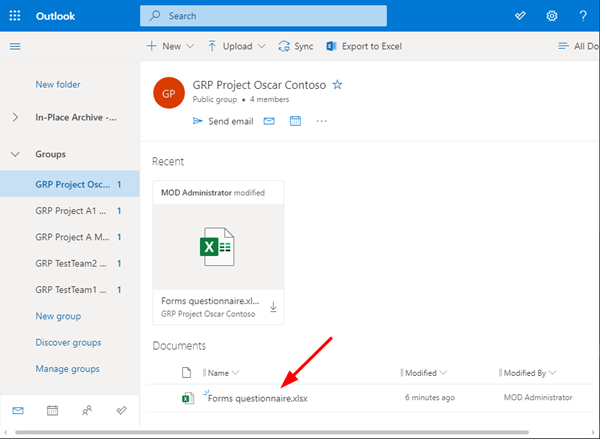The height and width of the screenshot is (439, 600).
Task: Select GRP Project Osc... group
Action: [x=70, y=184]
